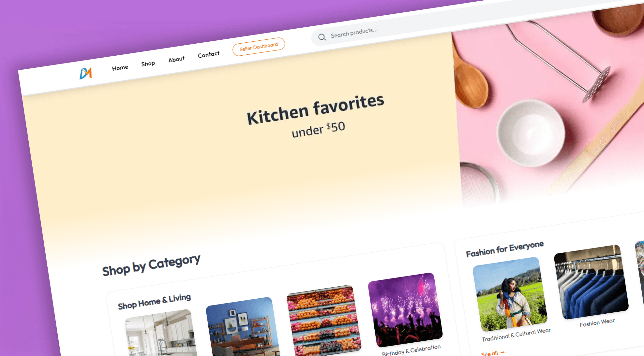Navigate to Contact
Image resolution: width=644 pixels, height=356 pixels.
(209, 54)
